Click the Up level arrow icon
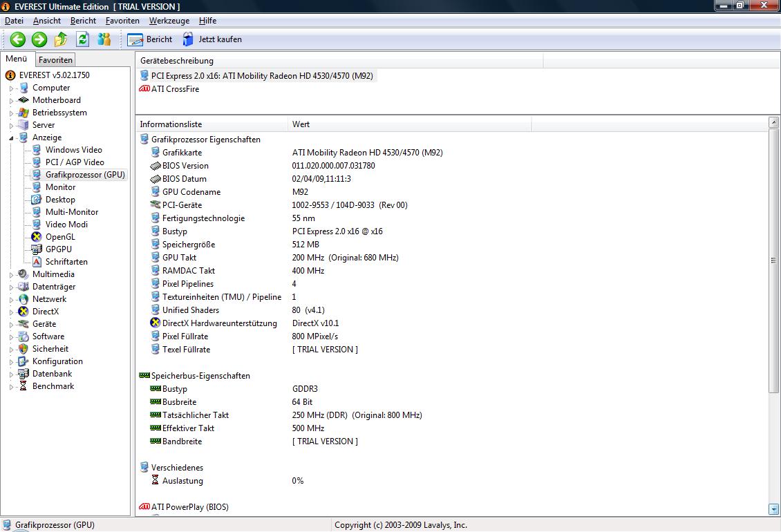Image resolution: width=781 pixels, height=532 pixels. coord(61,39)
